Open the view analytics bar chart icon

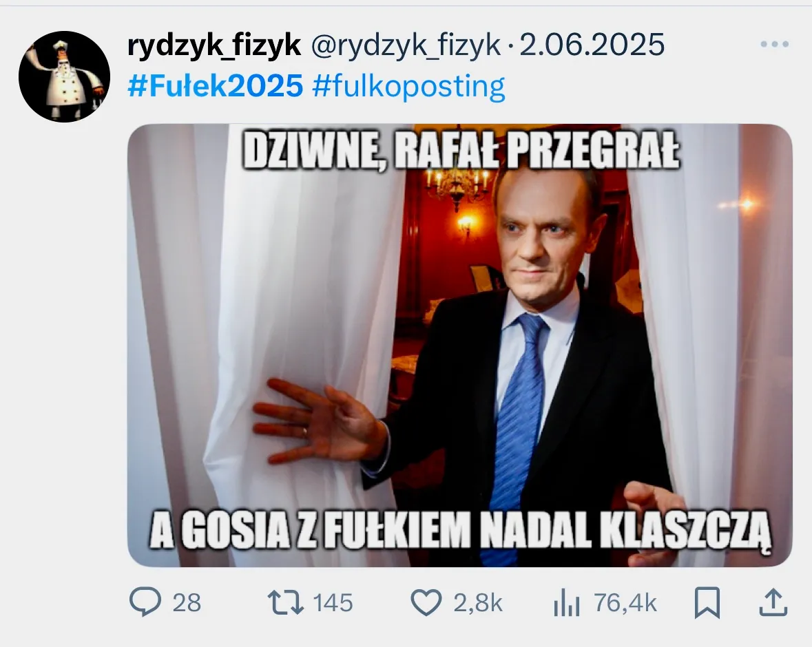[x=567, y=603]
